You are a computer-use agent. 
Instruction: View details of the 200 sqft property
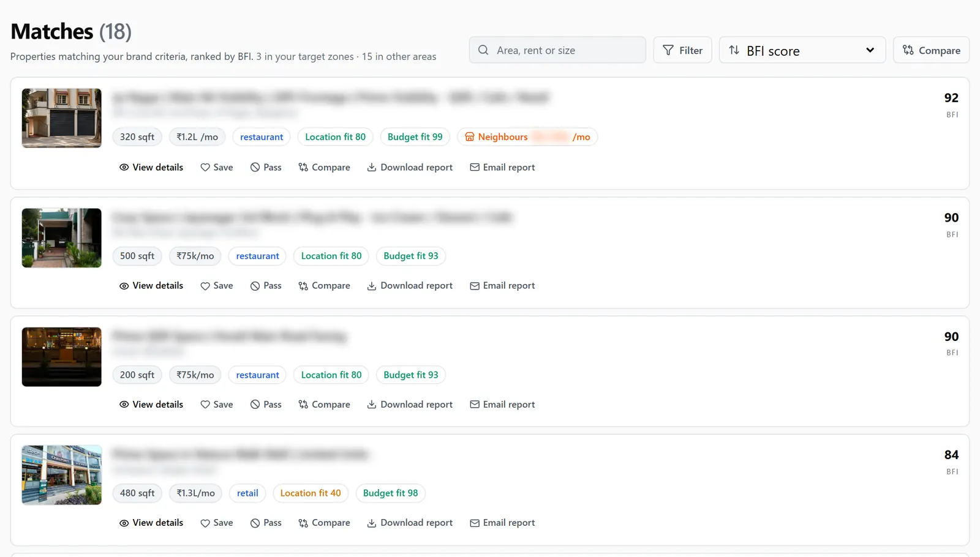coord(151,405)
